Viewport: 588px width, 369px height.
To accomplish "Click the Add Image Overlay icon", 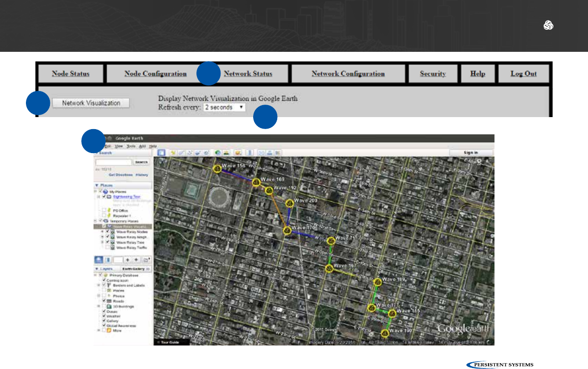I will click(x=197, y=153).
